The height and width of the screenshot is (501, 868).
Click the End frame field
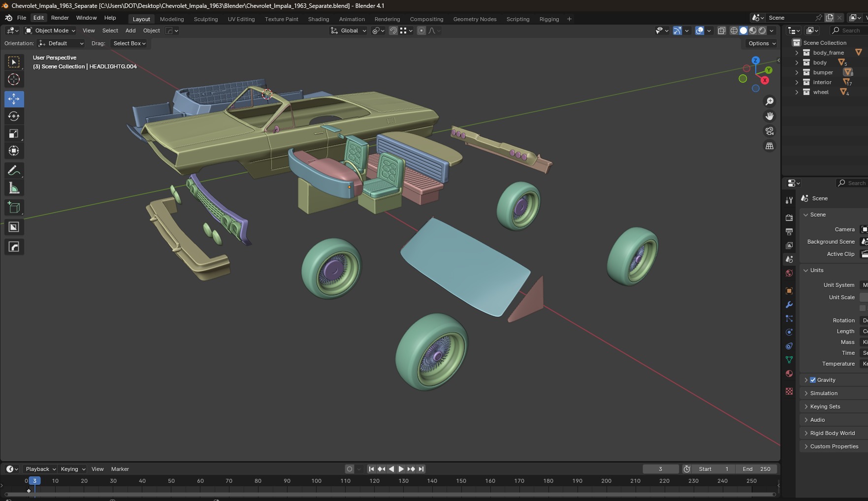coord(757,469)
